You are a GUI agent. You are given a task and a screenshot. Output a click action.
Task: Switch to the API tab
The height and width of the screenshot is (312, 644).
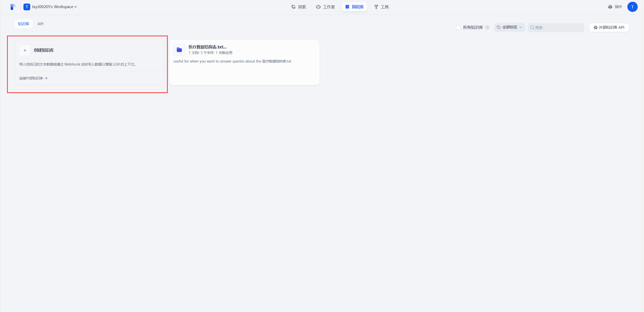pos(40,24)
